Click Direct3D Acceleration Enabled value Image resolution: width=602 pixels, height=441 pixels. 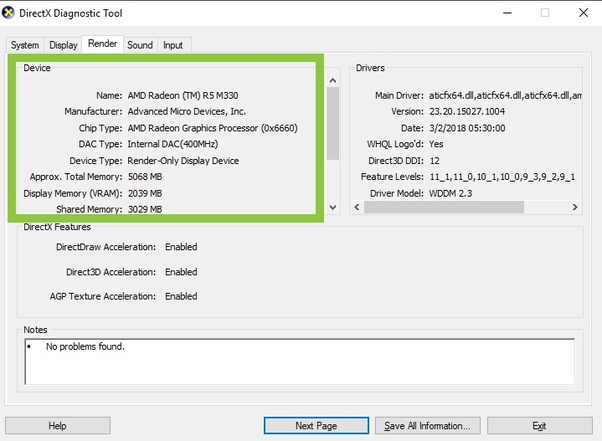181,272
